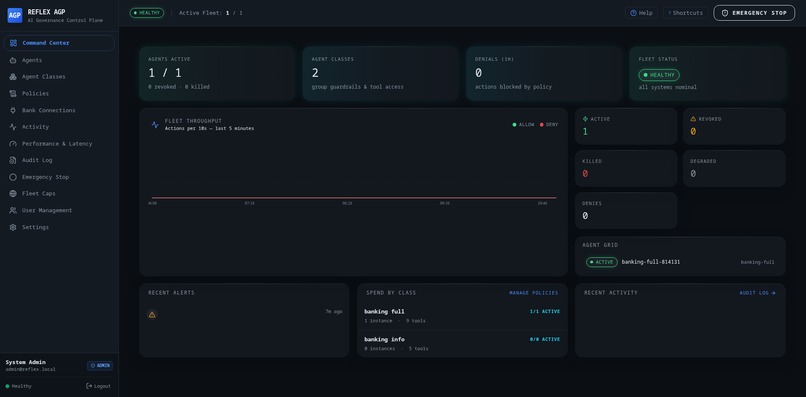Open Agent Classes section

click(x=59, y=77)
